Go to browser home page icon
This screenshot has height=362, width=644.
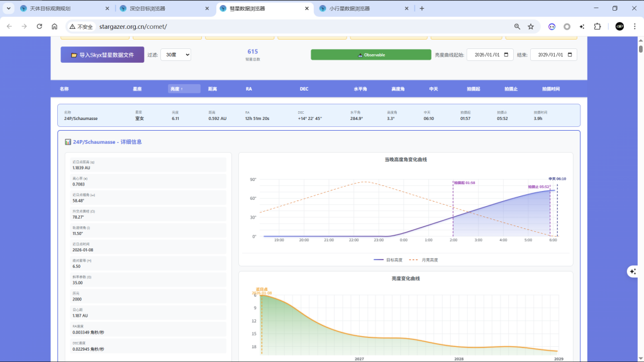(55, 27)
